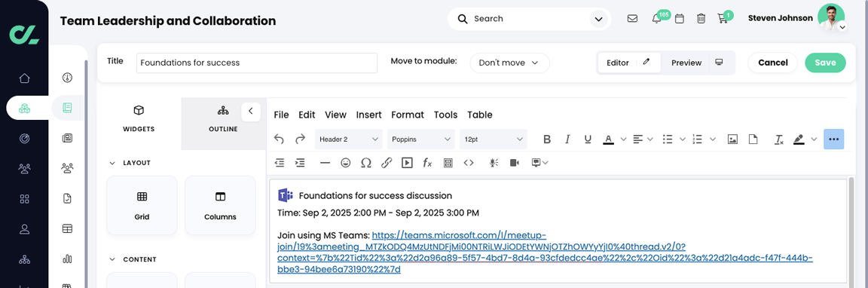Open the Edit menu
Screen dimensions: 868x288
click(x=307, y=115)
